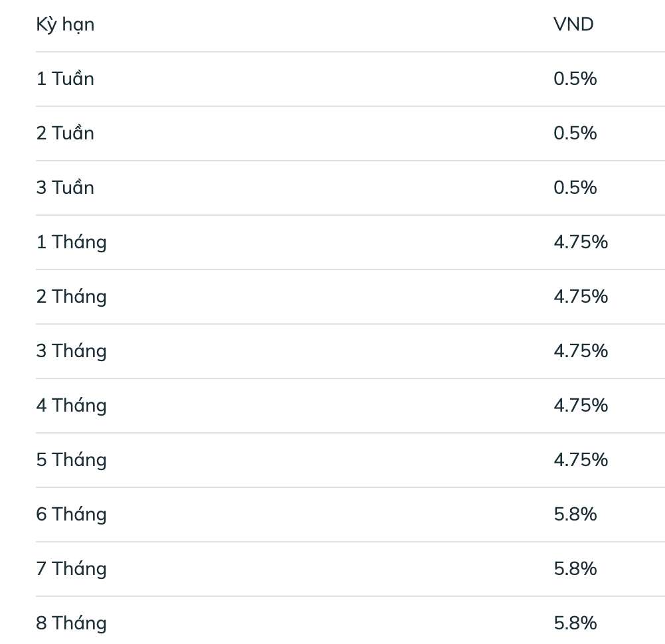Select the "1 Tháng" term label
Viewport: 665px width, 644px height.
[71, 242]
